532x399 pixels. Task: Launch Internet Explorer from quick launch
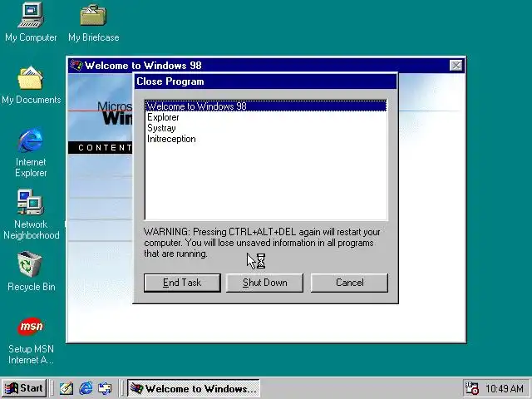click(86, 388)
